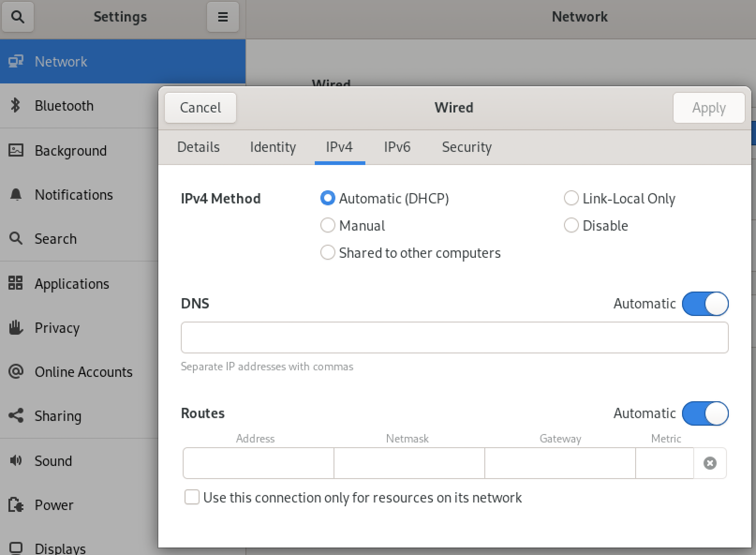Open the Security tab

[x=467, y=147]
